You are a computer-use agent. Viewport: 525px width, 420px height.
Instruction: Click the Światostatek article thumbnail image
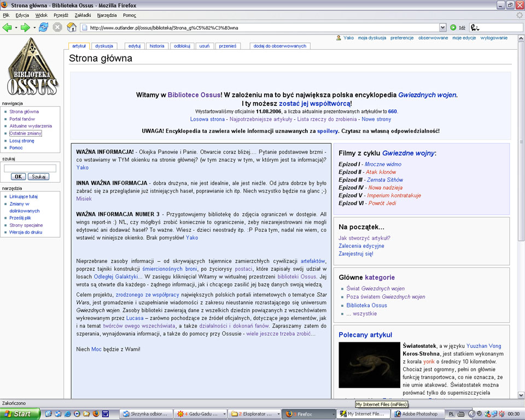click(x=369, y=365)
